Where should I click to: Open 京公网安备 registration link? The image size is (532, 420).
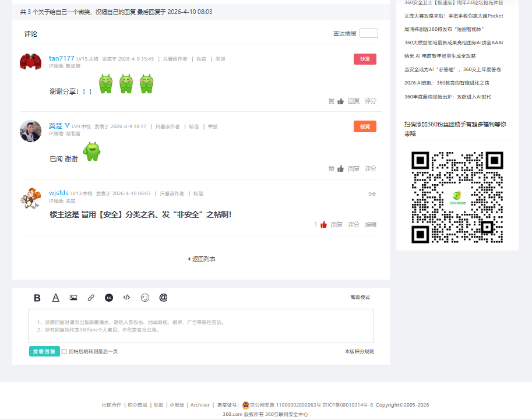pos(286,405)
